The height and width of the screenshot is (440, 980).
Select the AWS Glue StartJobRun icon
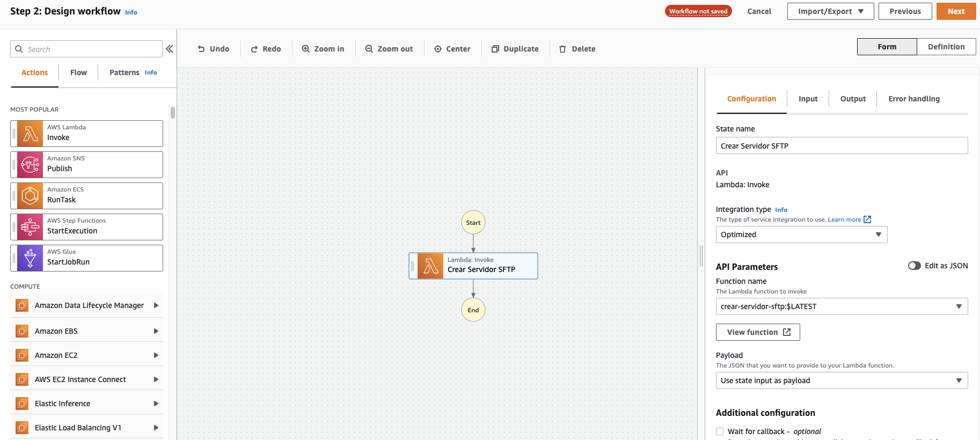coord(30,258)
